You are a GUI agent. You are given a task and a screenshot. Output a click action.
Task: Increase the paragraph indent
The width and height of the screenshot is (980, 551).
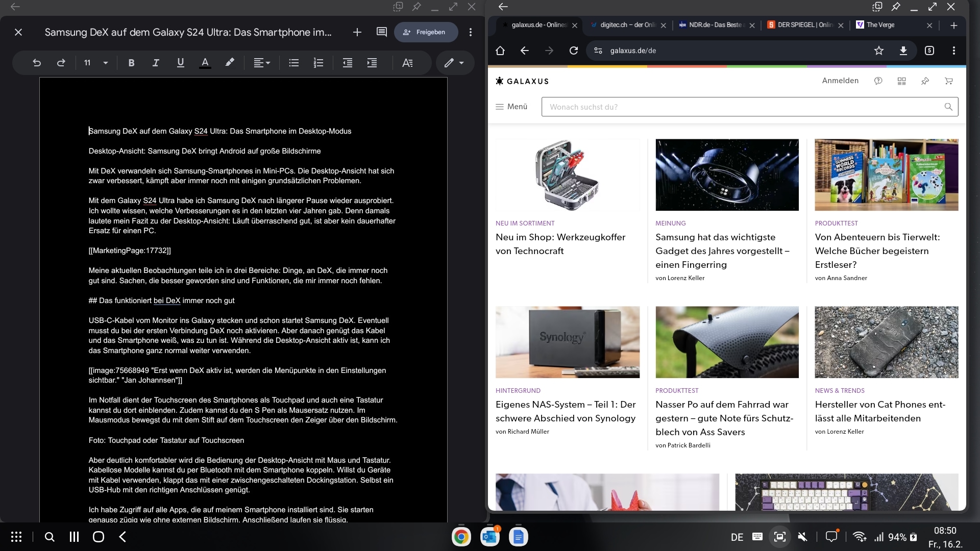pyautogui.click(x=372, y=62)
